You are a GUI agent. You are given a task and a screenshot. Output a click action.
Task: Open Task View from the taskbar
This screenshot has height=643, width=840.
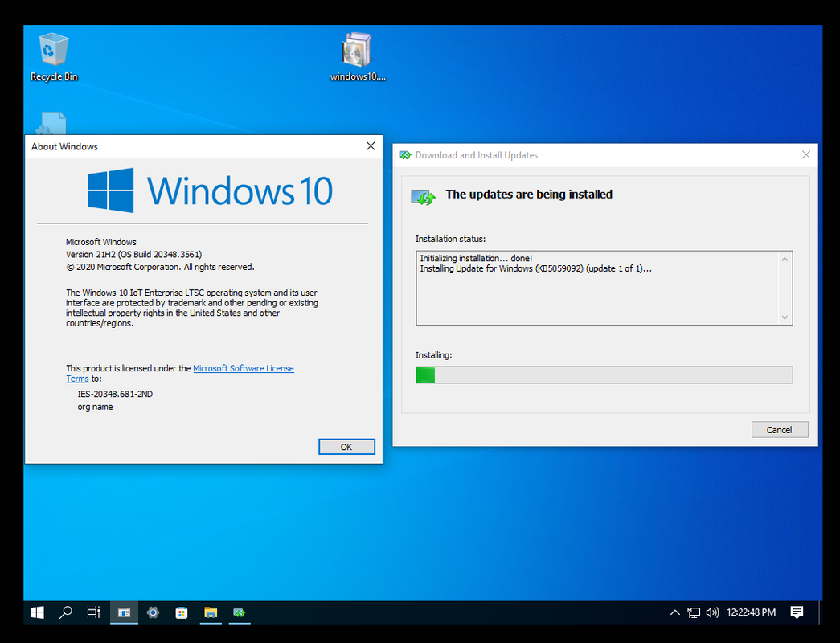pos(94,612)
